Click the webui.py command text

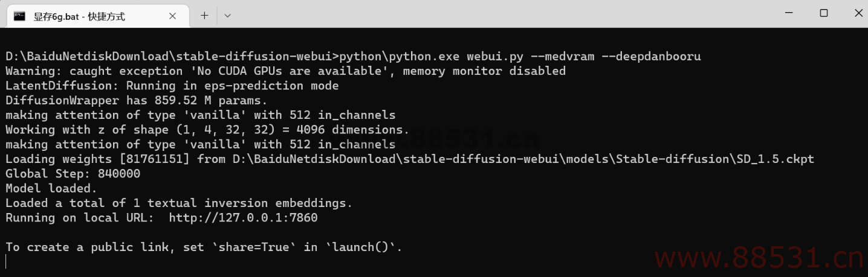click(x=494, y=57)
